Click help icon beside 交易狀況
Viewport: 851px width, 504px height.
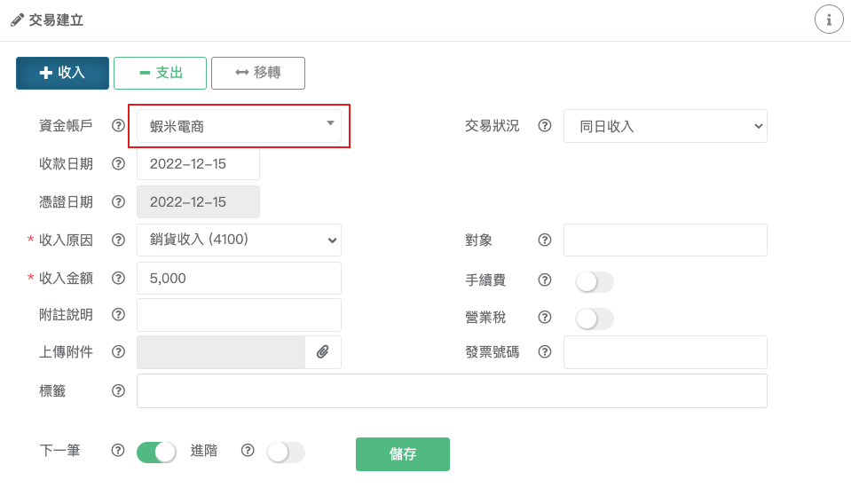pos(544,126)
